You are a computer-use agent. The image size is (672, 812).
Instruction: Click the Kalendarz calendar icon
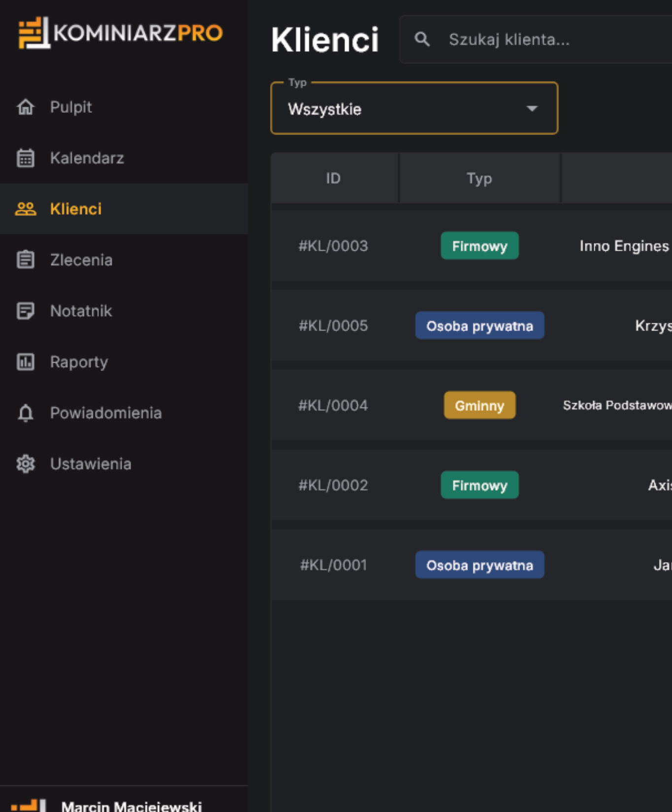tap(26, 158)
